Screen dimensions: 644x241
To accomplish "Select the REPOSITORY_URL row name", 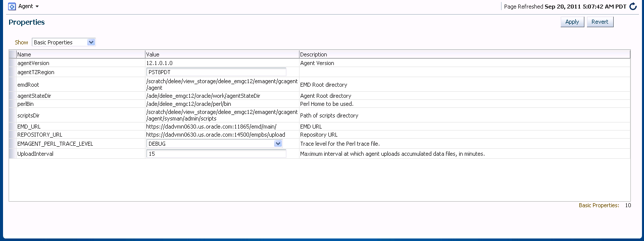I will [39, 135].
